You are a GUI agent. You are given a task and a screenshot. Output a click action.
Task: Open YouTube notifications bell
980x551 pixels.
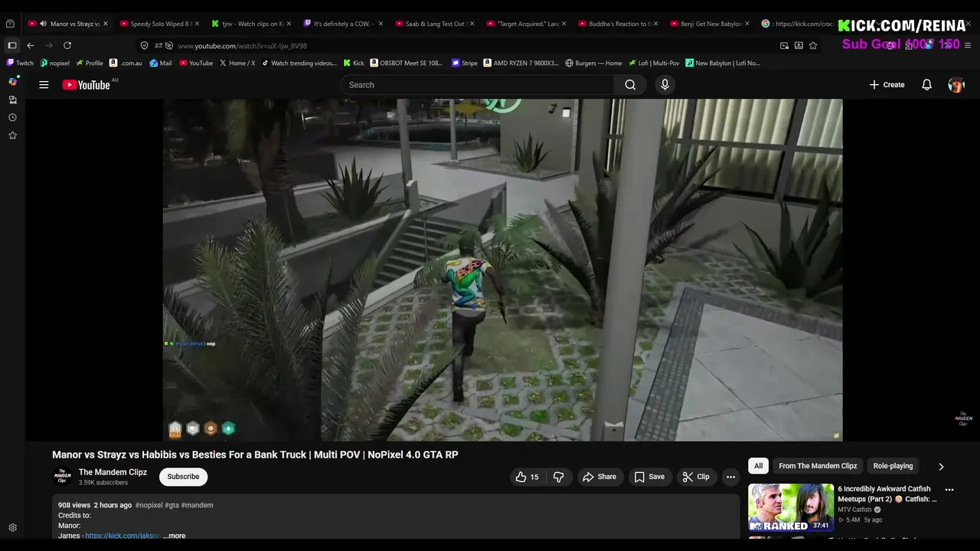click(926, 85)
